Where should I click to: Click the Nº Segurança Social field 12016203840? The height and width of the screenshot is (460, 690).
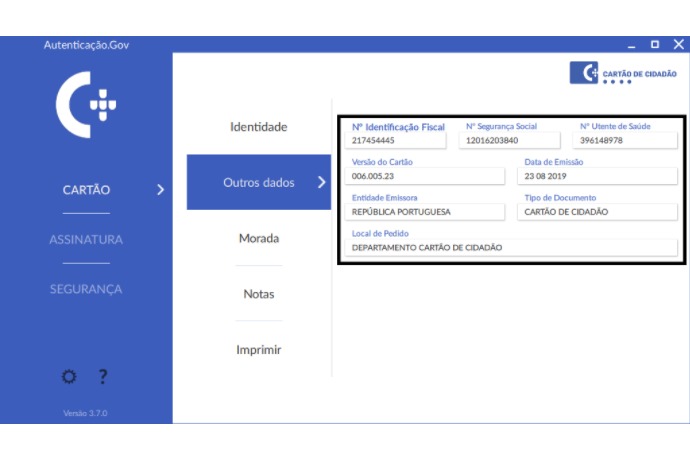coord(510,140)
